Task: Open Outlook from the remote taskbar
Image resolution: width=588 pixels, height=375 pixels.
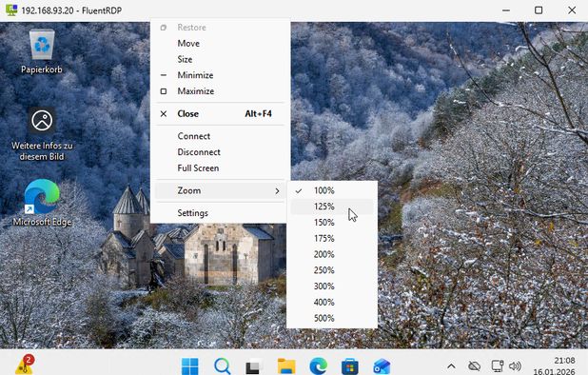Action: click(x=382, y=366)
